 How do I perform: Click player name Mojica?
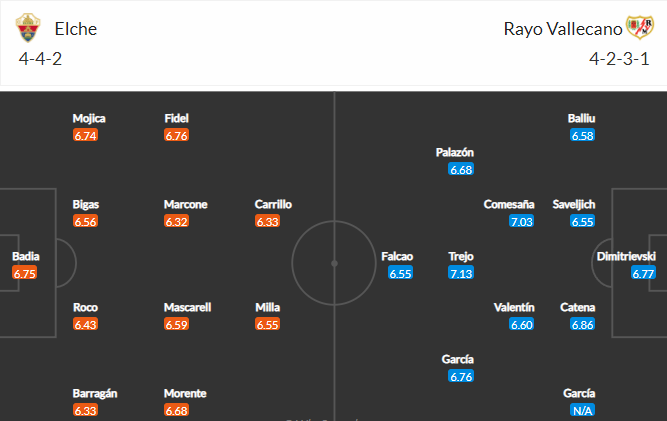(x=89, y=118)
